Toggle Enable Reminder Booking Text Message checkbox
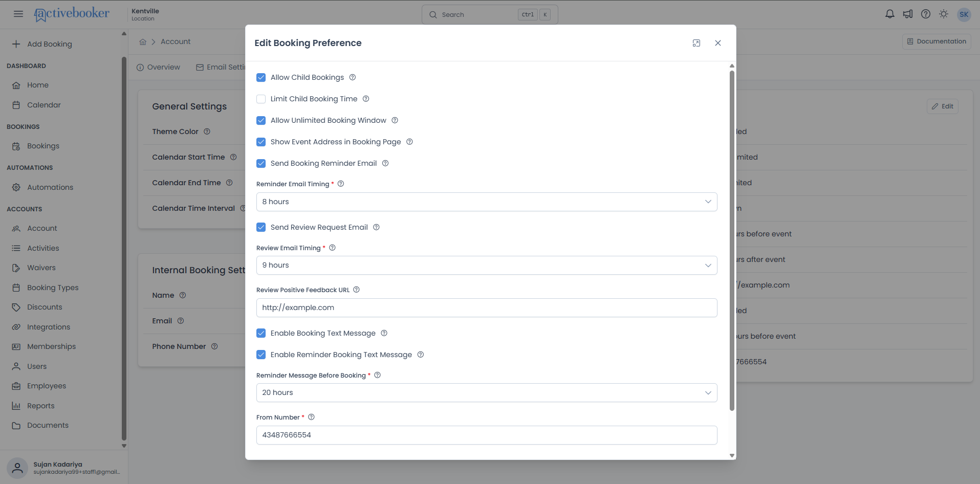This screenshot has width=980, height=484. pos(261,355)
